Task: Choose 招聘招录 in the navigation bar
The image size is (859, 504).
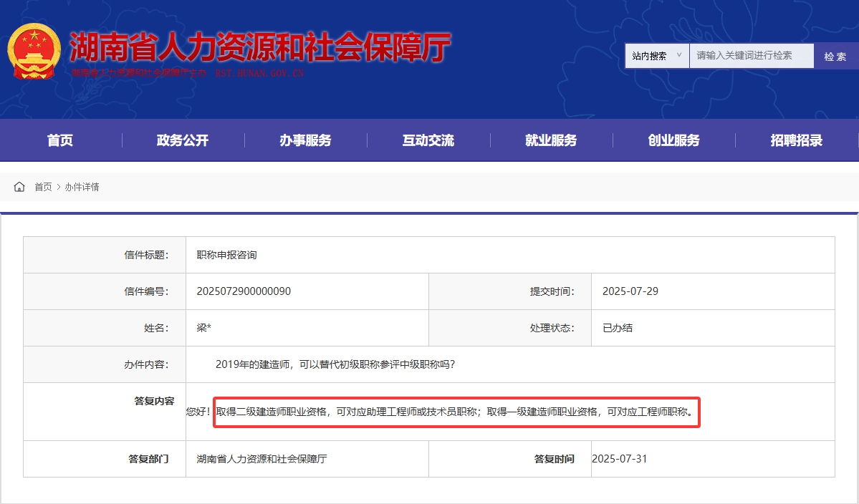Action: pyautogui.click(x=797, y=140)
